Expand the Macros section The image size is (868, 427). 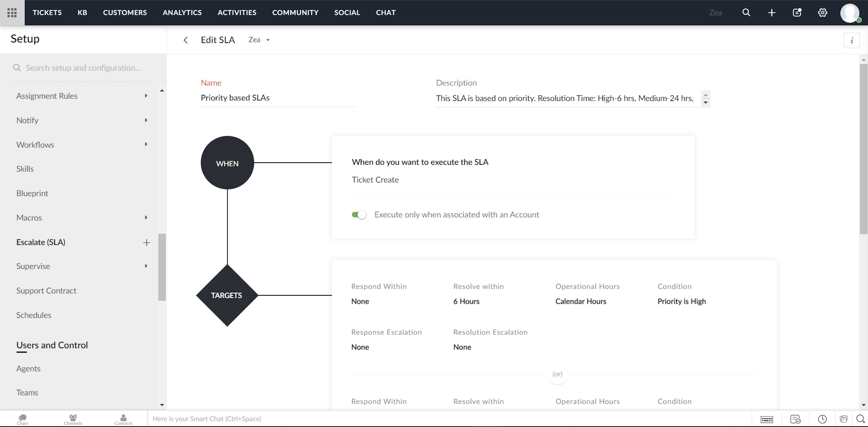[x=146, y=218]
